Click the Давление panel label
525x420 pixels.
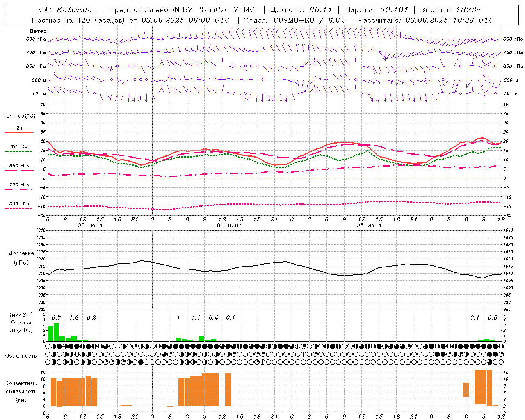[21, 253]
